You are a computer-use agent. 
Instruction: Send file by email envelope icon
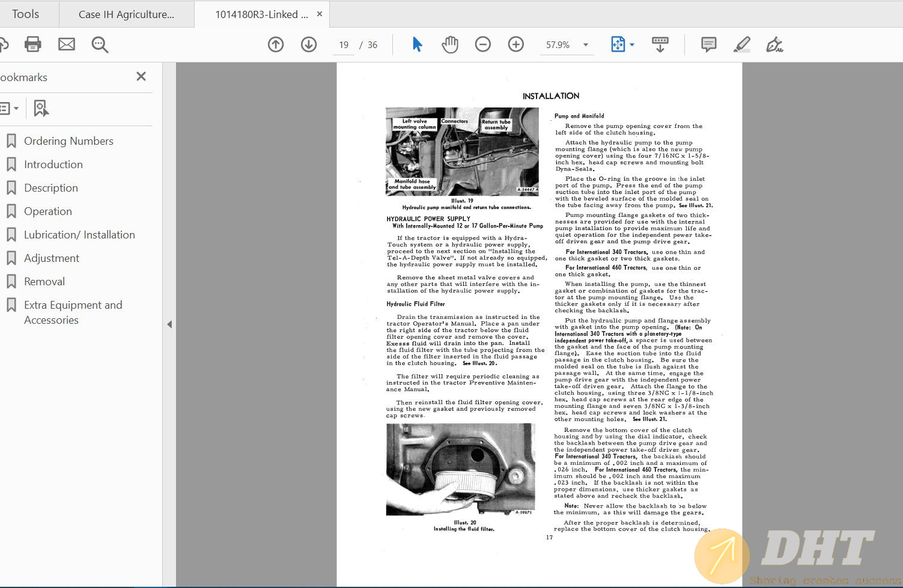click(67, 44)
